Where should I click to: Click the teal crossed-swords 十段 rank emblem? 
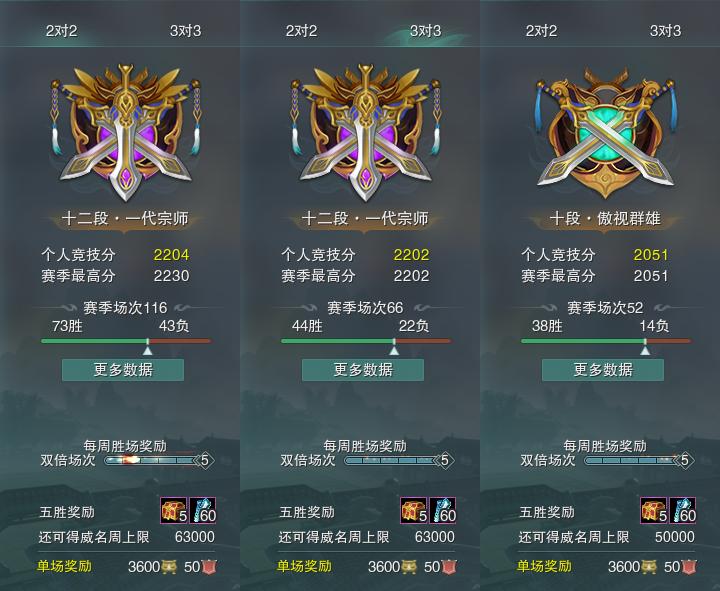pos(605,133)
